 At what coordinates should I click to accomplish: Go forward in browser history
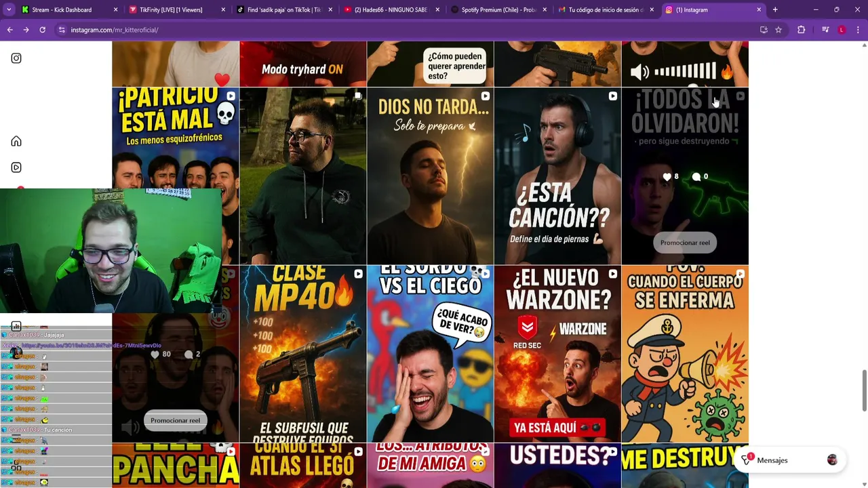pyautogui.click(x=26, y=30)
